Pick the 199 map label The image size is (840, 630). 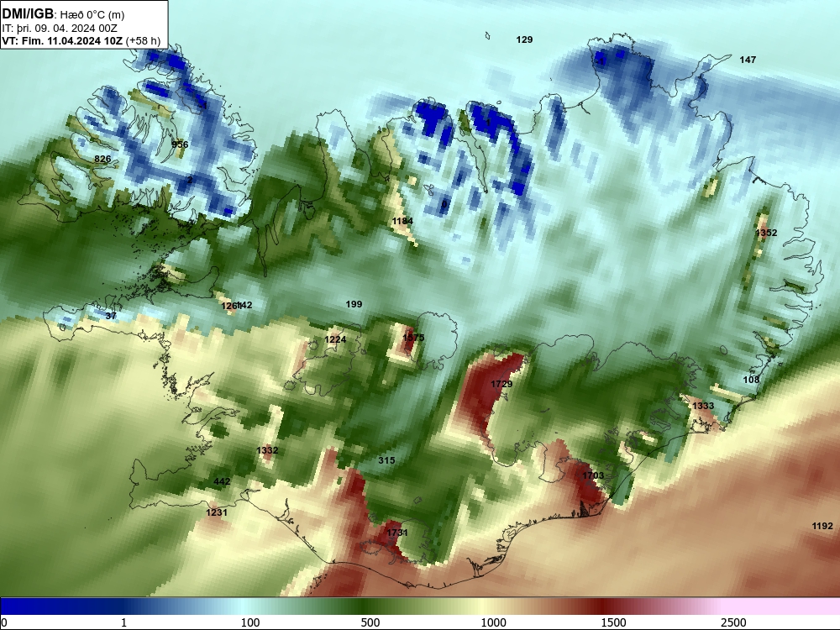point(354,304)
